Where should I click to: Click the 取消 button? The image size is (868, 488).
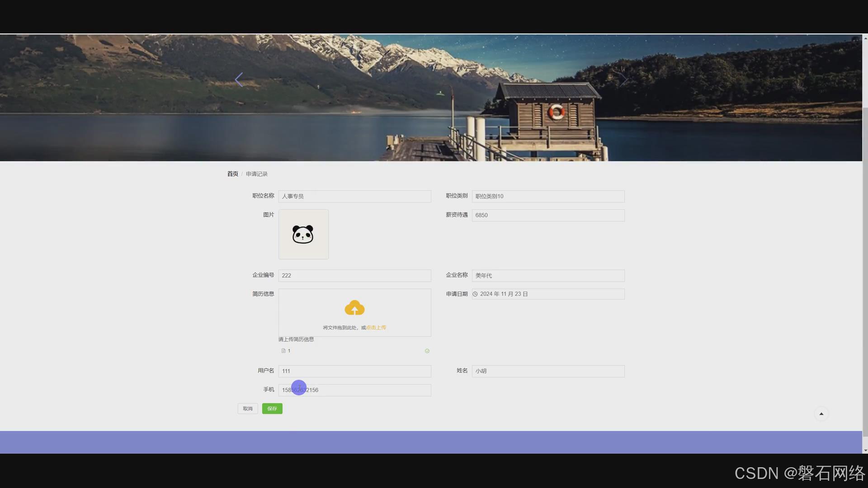[x=248, y=408]
